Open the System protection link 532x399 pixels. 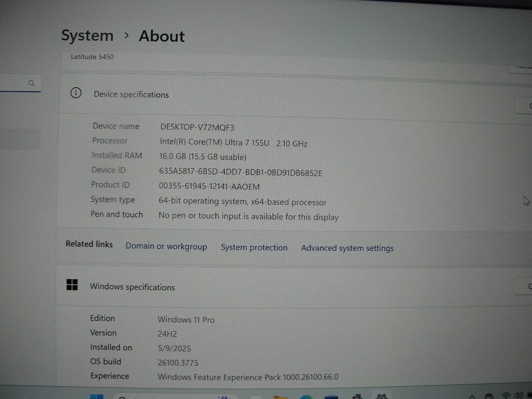pyautogui.click(x=254, y=248)
